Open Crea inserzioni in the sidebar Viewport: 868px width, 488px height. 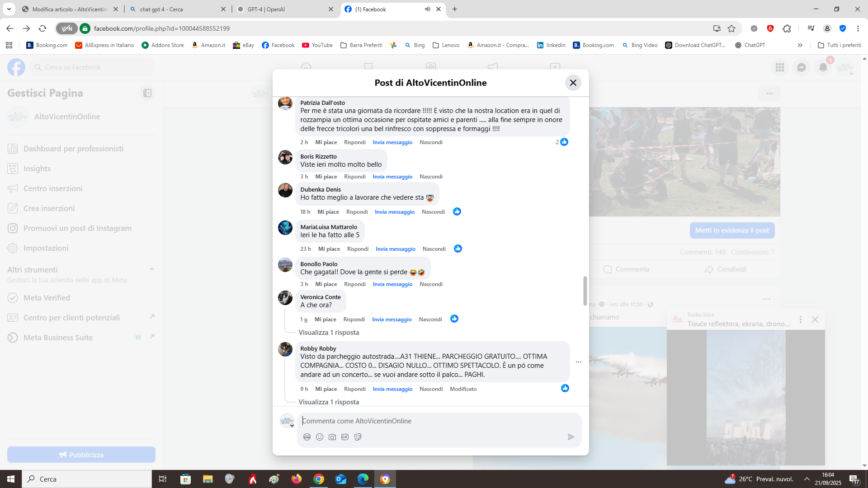pyautogui.click(x=81, y=208)
